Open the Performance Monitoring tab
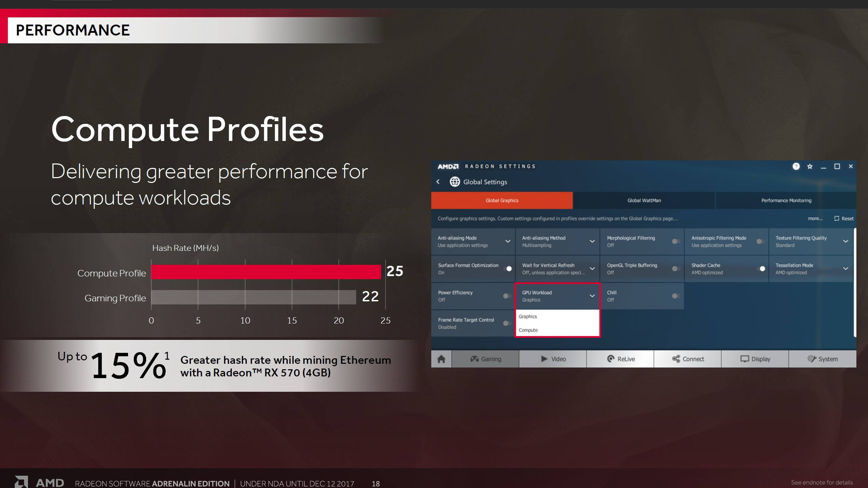The image size is (868, 488). (786, 200)
